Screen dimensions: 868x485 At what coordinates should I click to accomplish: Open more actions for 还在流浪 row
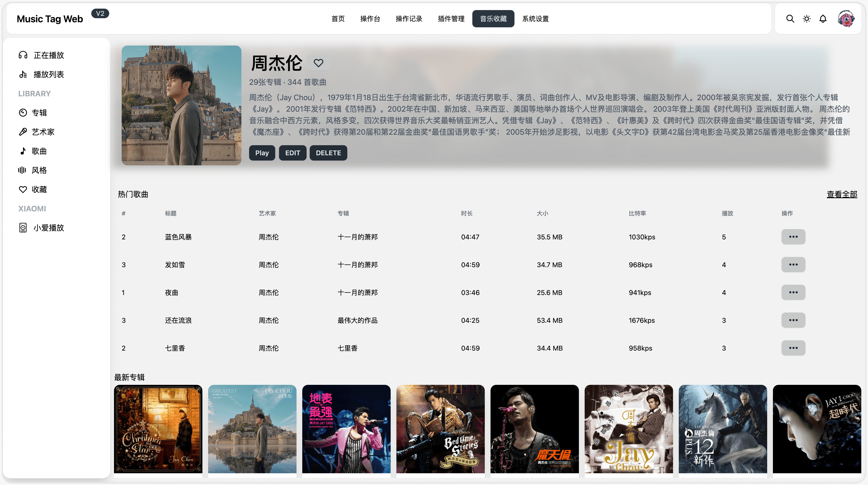[793, 320]
